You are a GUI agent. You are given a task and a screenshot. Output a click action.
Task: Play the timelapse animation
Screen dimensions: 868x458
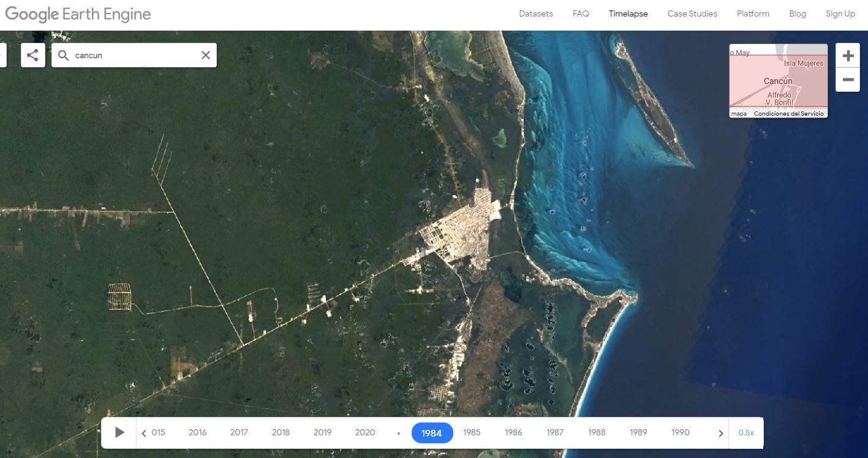pyautogui.click(x=120, y=432)
